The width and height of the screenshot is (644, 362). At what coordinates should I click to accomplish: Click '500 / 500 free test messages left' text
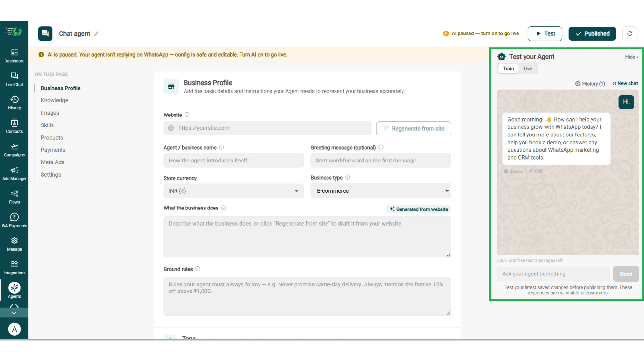pyautogui.click(x=530, y=260)
